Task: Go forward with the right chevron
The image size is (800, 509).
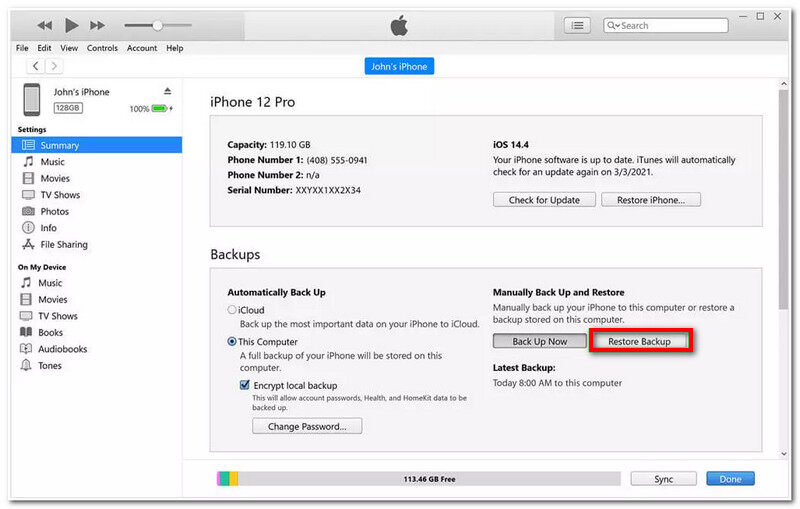Action: point(54,66)
